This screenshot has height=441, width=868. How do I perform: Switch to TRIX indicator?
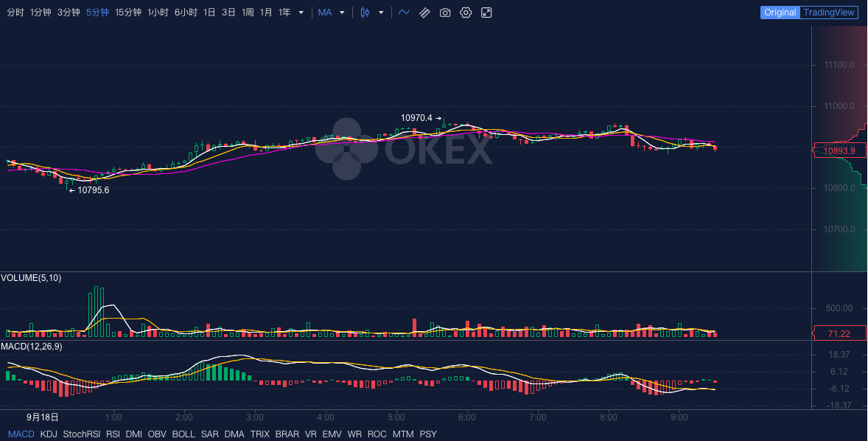coord(260,434)
